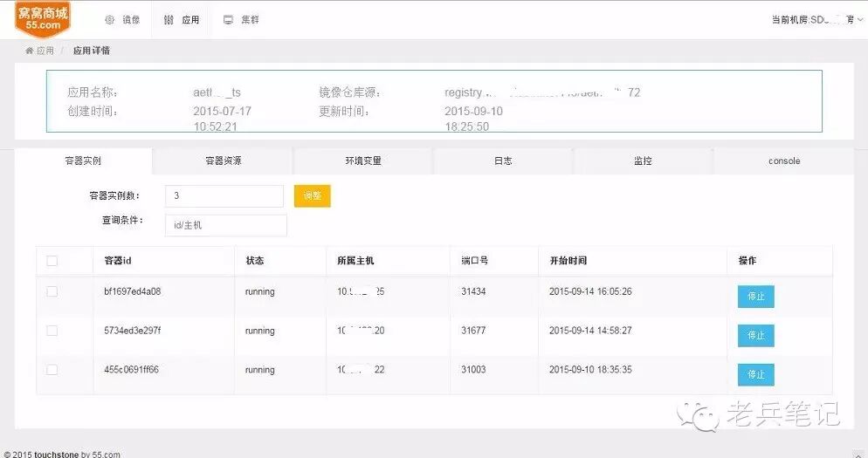Click port number 31434
The width and height of the screenshot is (868, 458).
(x=473, y=291)
